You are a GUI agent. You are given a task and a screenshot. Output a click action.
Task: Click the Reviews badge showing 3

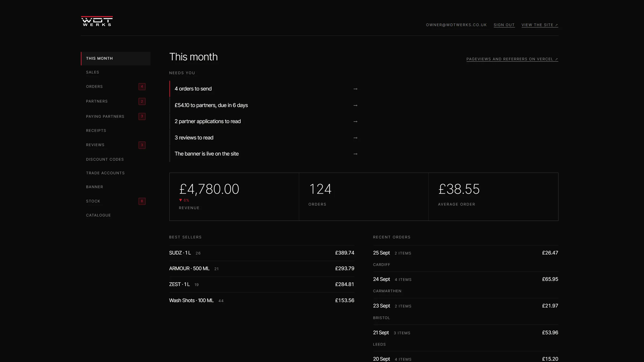142,145
